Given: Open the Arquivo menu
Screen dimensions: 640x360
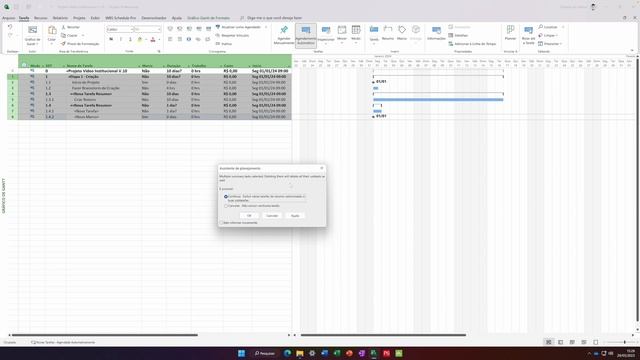Looking at the screenshot, I should click(x=8, y=18).
